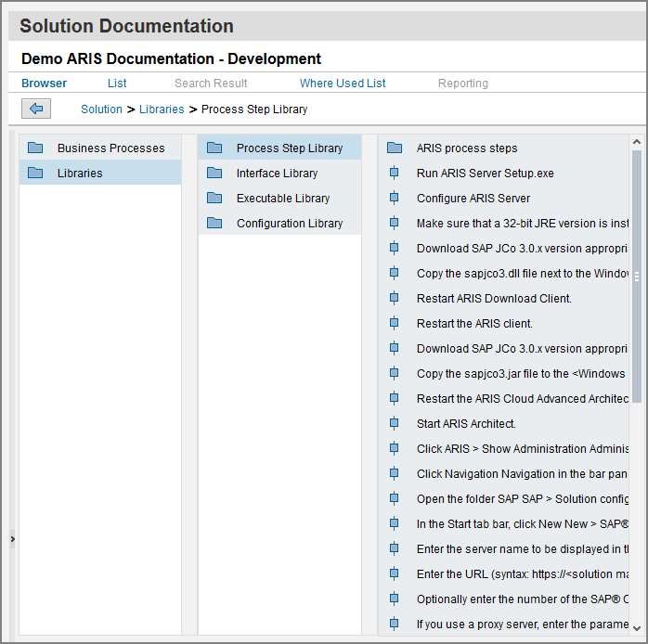Image resolution: width=648 pixels, height=644 pixels.
Task: Click step icon for proxy server row
Action: click(395, 624)
